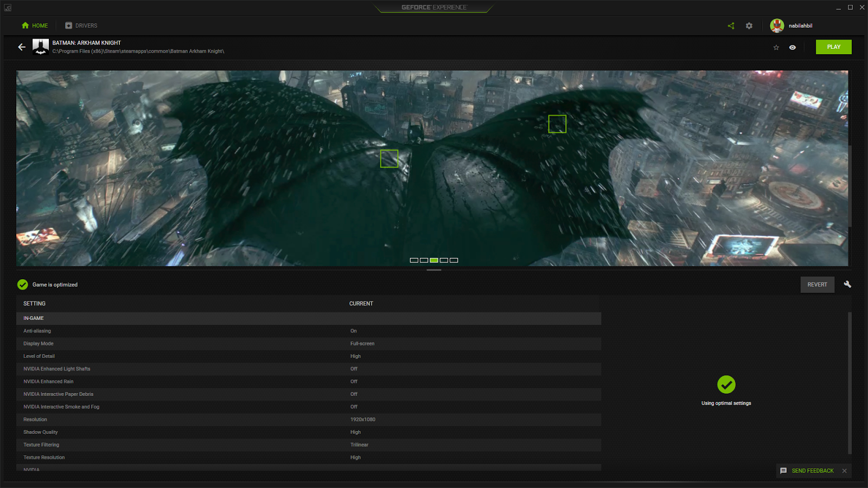The image size is (868, 488).
Task: Select the fourth screenshot carousel indicator
Action: coord(444,260)
